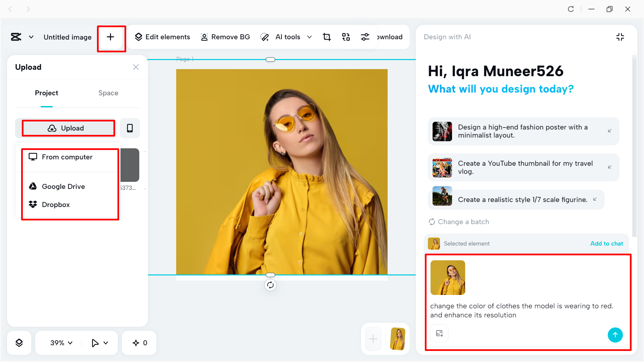
Task: Click the Hi, Iqra Muneer526 greeting
Action: click(x=495, y=71)
